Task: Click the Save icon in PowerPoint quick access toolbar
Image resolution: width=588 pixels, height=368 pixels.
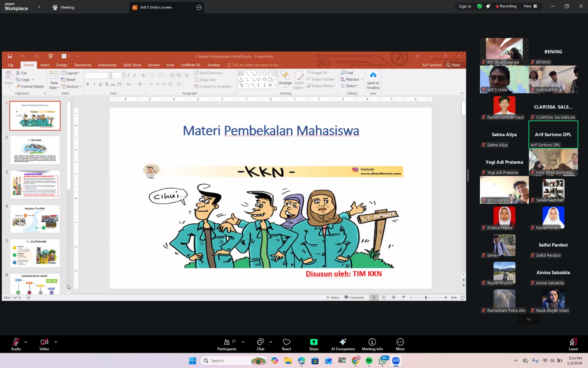Action: [10, 56]
